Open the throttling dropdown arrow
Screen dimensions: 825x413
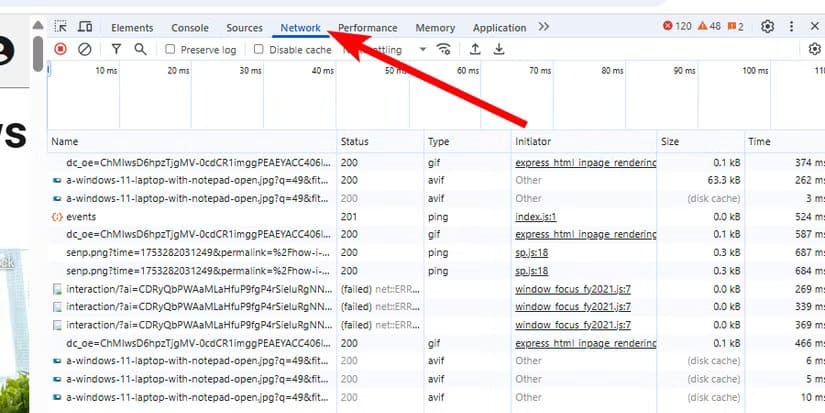[x=422, y=50]
